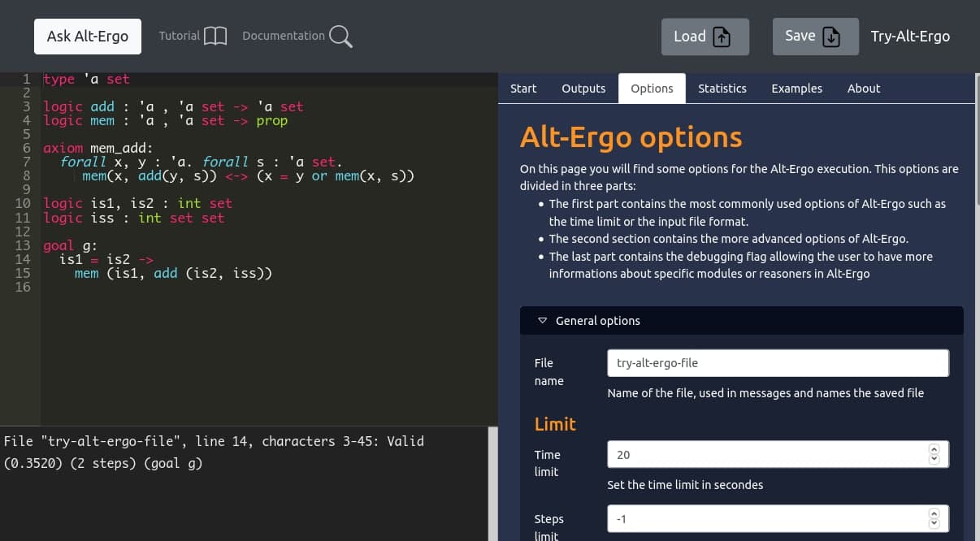The image size is (980, 541).
Task: Adjust the Steps limit stepper arrows
Action: (934, 518)
